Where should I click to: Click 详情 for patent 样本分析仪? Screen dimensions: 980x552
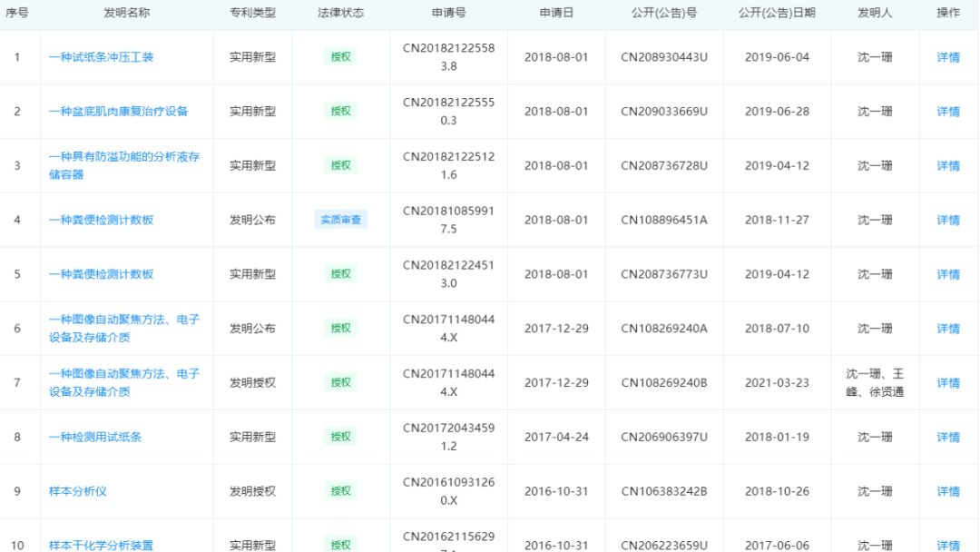tap(947, 490)
